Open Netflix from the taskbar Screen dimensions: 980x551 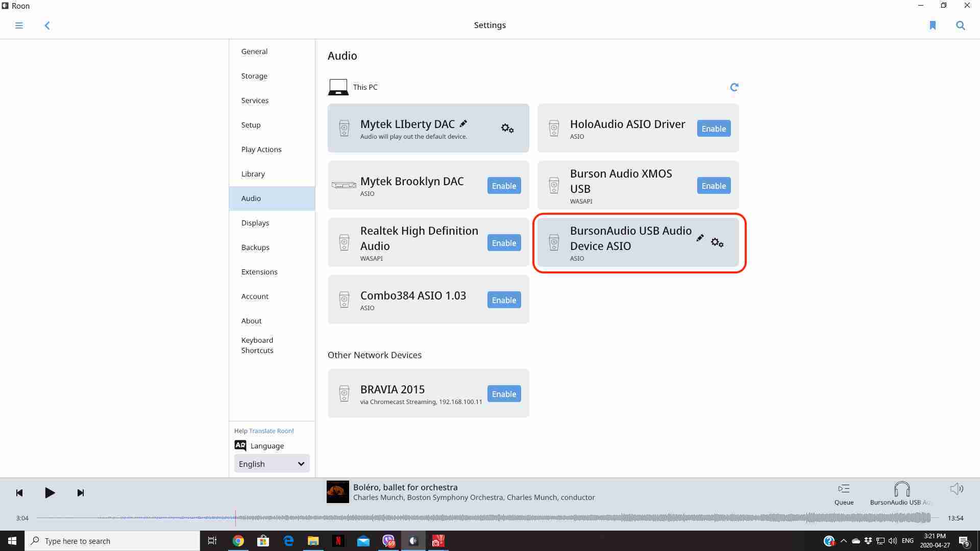click(338, 541)
